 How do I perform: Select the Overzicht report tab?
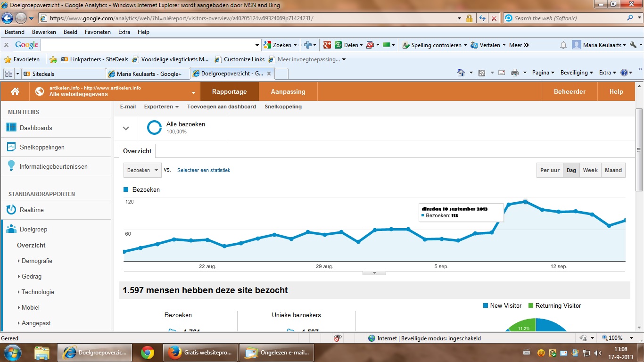coord(137,151)
